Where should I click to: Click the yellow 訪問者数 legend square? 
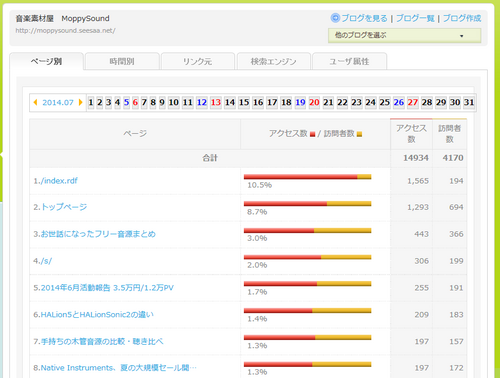(x=359, y=134)
